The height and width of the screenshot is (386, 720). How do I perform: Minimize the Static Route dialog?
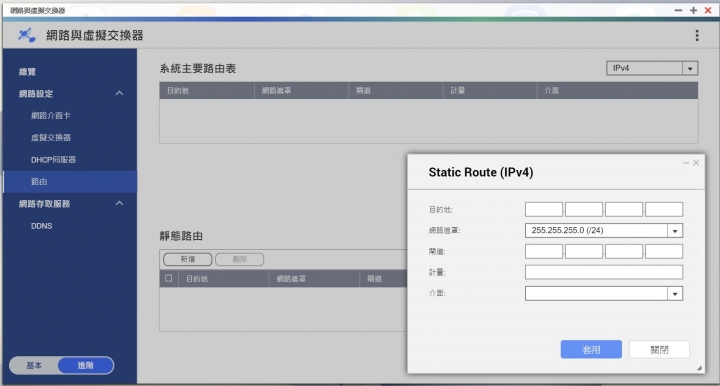click(686, 162)
